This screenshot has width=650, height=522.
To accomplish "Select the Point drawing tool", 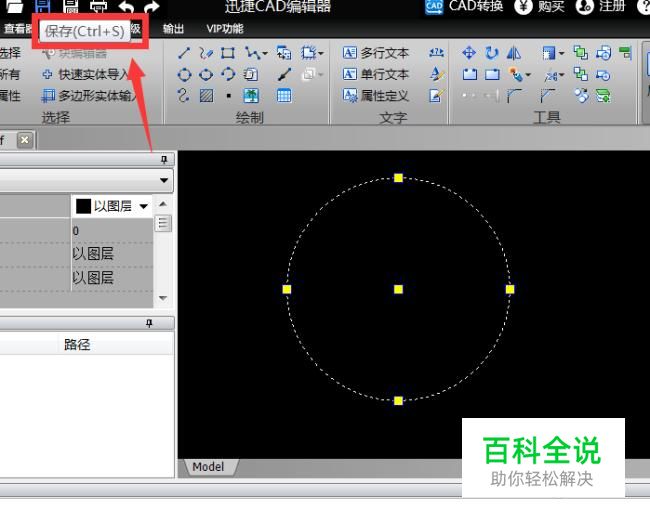I will pyautogui.click(x=228, y=96).
